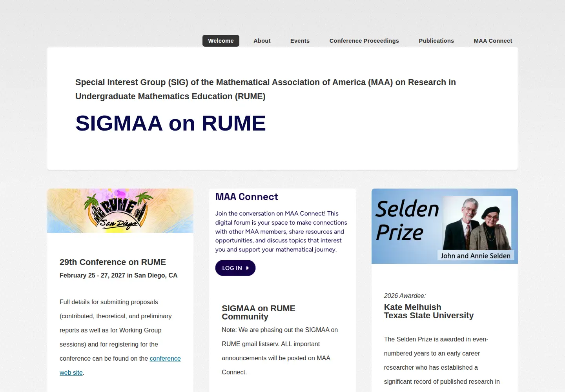Click the 29th Conference on RUME heading
This screenshot has width=565, height=392.
click(x=113, y=262)
